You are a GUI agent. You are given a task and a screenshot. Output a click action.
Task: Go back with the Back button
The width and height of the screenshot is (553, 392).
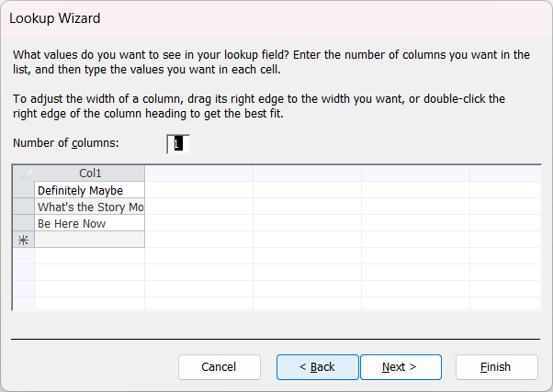coord(318,367)
